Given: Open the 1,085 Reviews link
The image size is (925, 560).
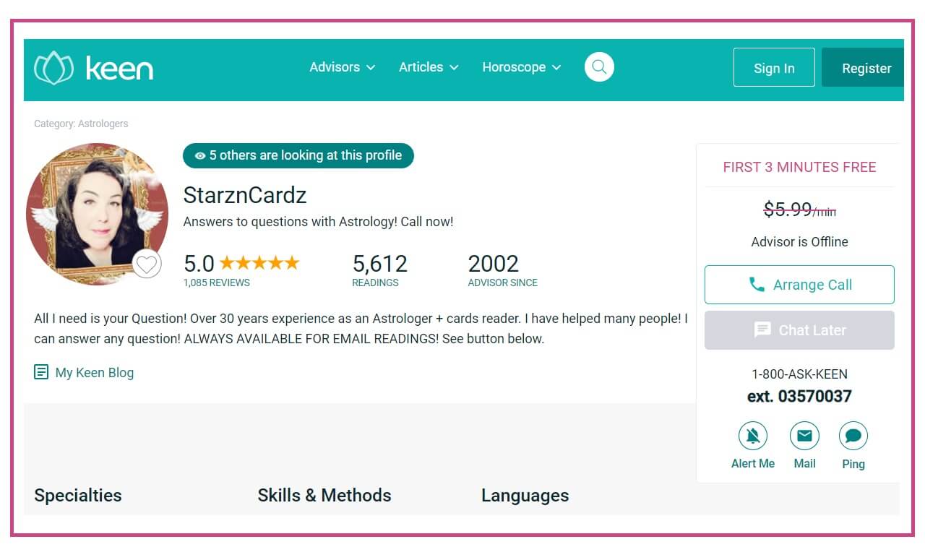Looking at the screenshot, I should point(217,283).
